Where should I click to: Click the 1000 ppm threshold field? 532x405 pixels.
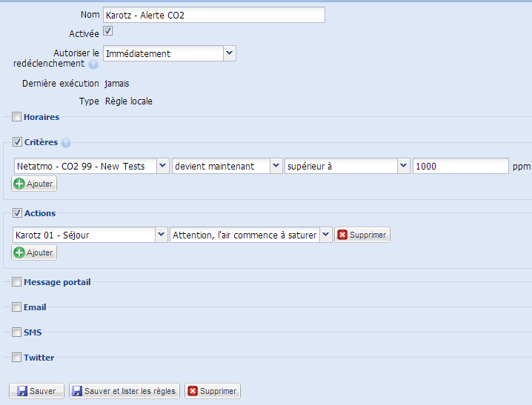click(461, 166)
